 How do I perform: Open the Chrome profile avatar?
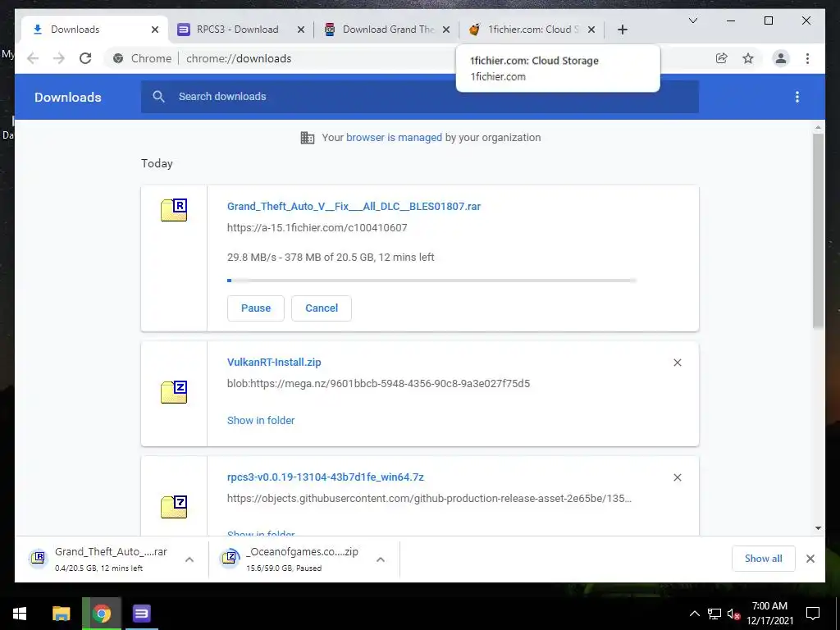[x=781, y=58]
